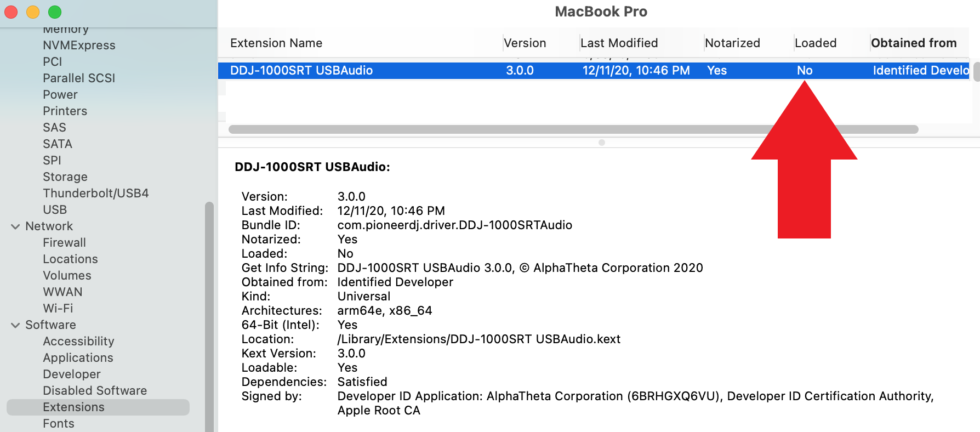Select PCI in the sidebar
The image size is (980, 432).
tap(53, 62)
